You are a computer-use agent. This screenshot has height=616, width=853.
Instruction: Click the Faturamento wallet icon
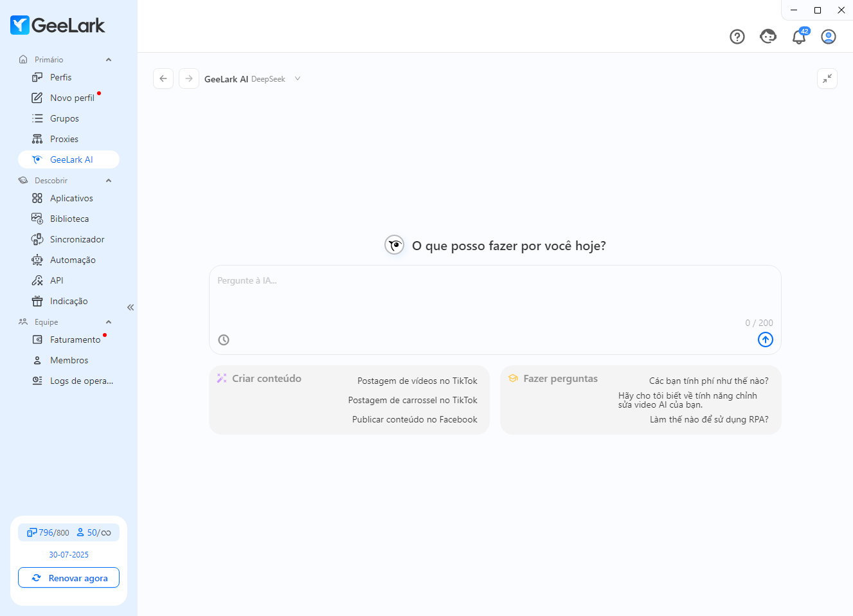click(37, 340)
